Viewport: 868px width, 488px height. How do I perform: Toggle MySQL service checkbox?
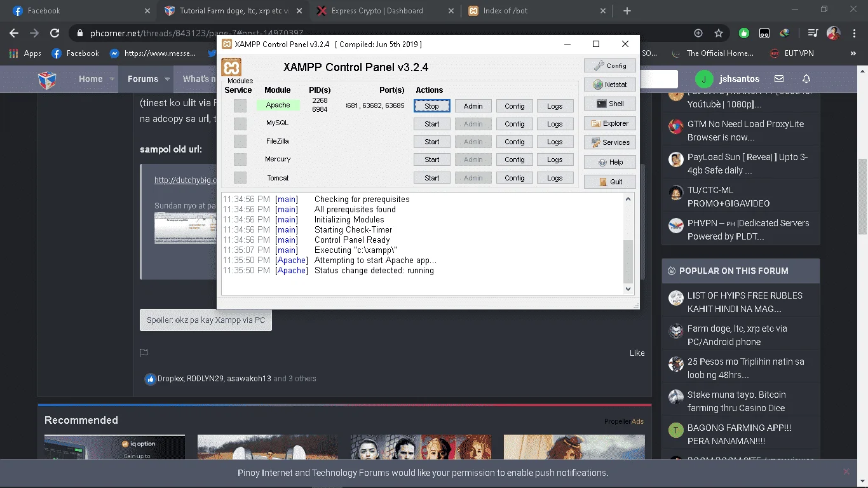(x=240, y=123)
